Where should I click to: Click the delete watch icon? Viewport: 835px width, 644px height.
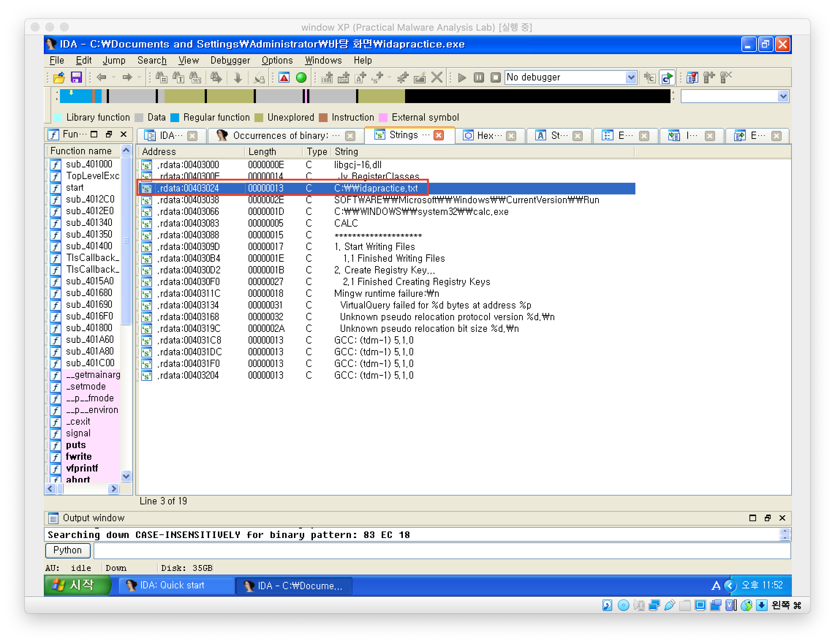pyautogui.click(x=726, y=77)
